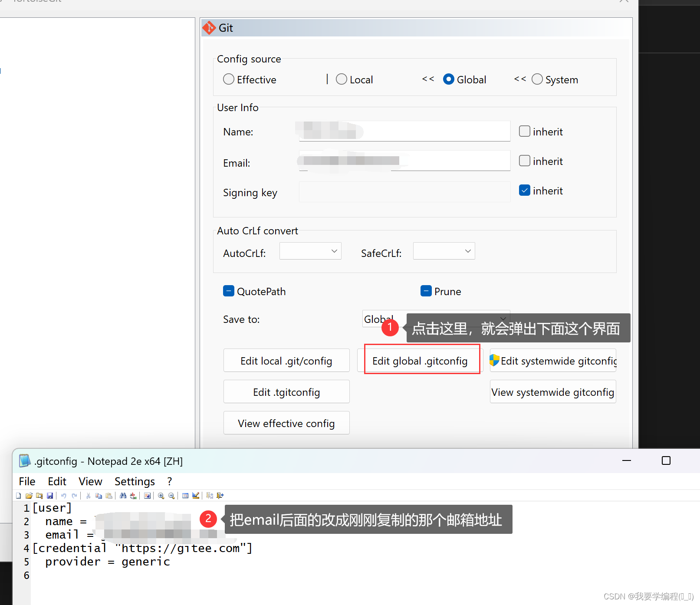The width and height of the screenshot is (700, 605).
Task: Click the Exit door icon in toolbar
Action: tap(220, 496)
